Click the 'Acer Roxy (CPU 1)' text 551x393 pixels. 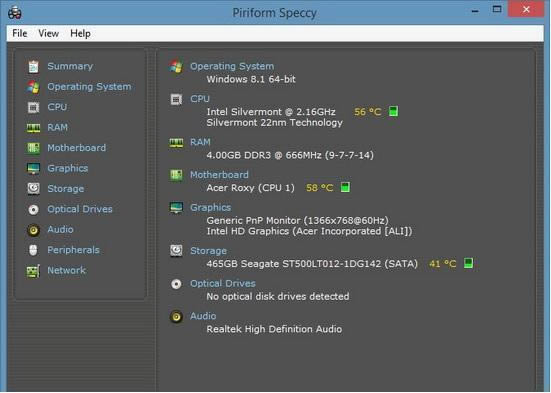click(251, 188)
